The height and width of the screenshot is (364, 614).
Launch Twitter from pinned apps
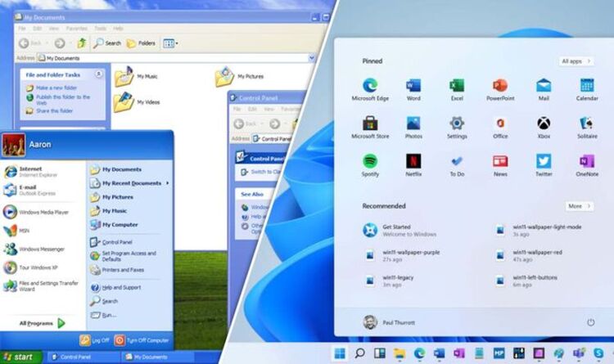pos(544,165)
